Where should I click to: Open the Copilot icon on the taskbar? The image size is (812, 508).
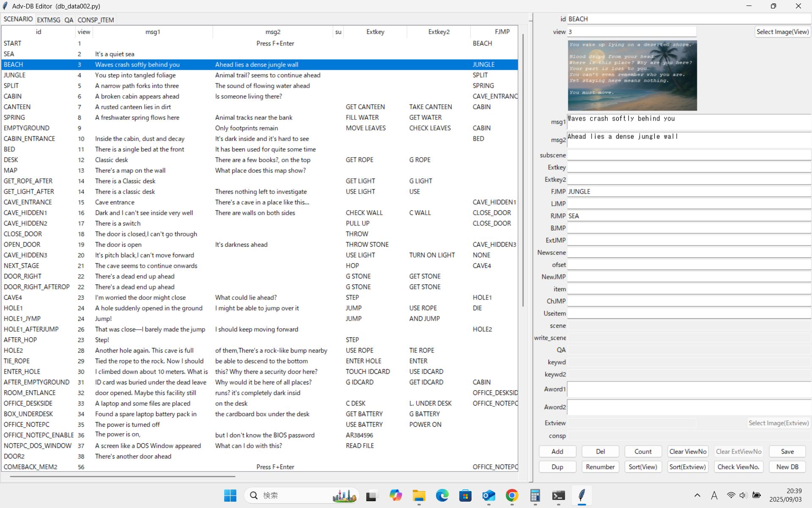395,495
